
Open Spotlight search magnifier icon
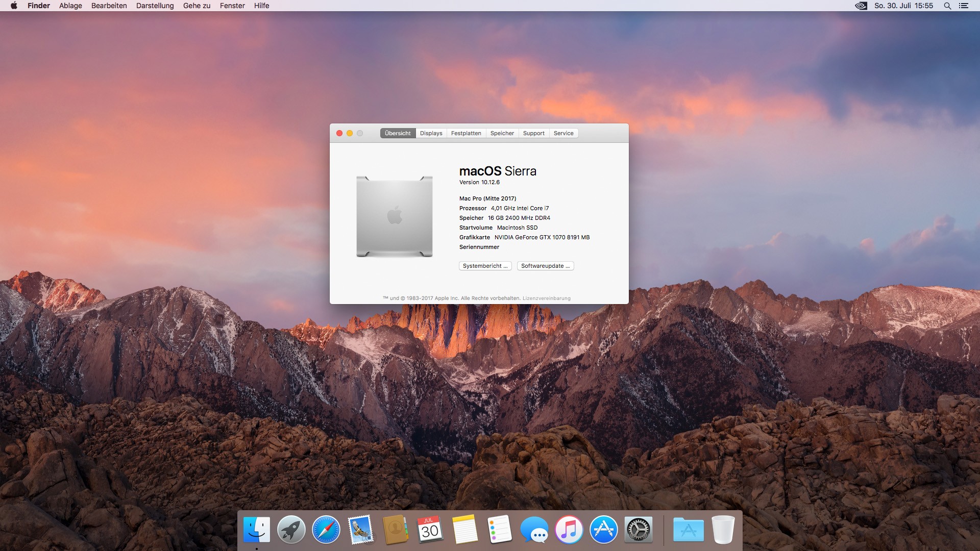(x=947, y=6)
